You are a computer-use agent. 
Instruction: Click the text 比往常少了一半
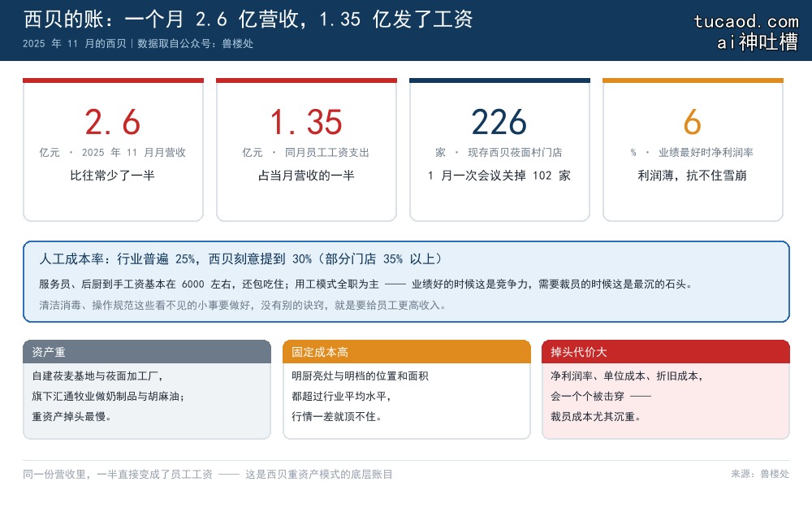(113, 176)
